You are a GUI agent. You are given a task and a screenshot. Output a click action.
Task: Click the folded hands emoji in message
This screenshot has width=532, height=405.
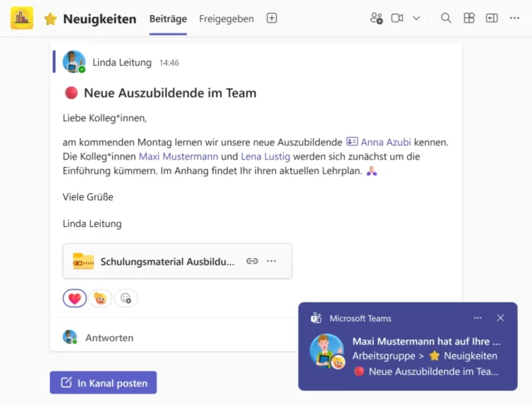pos(372,170)
